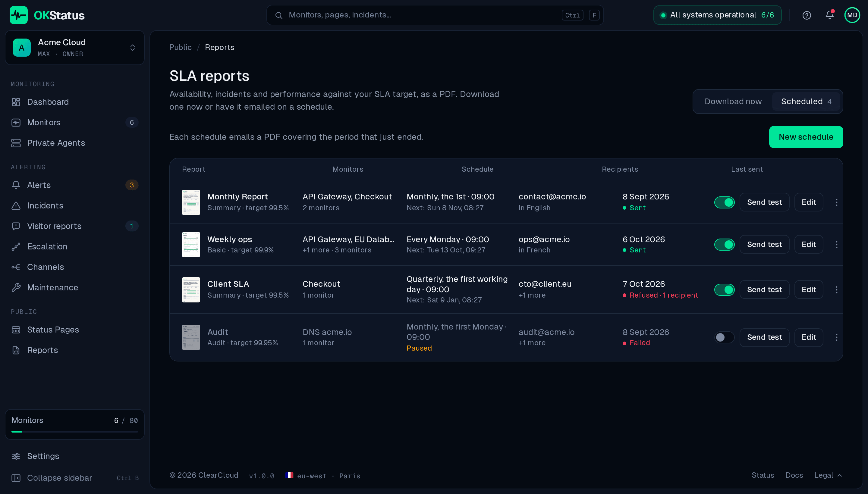This screenshot has width=868, height=494.
Task: Open the Weekly ops report thumbnail
Action: pos(191,244)
